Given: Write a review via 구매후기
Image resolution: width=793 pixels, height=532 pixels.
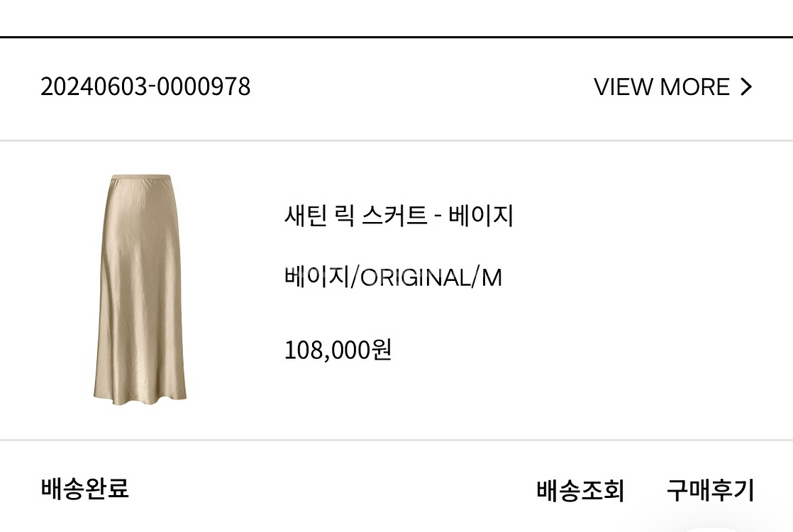Looking at the screenshot, I should pos(710,490).
